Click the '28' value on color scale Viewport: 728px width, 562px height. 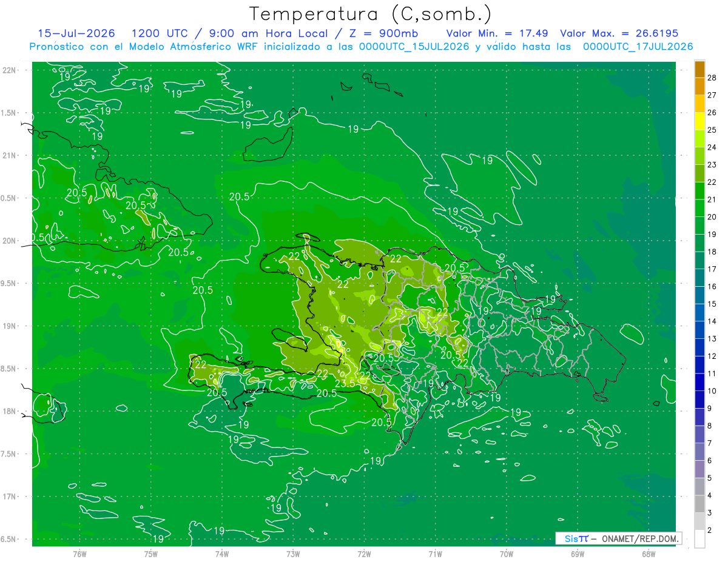click(712, 78)
